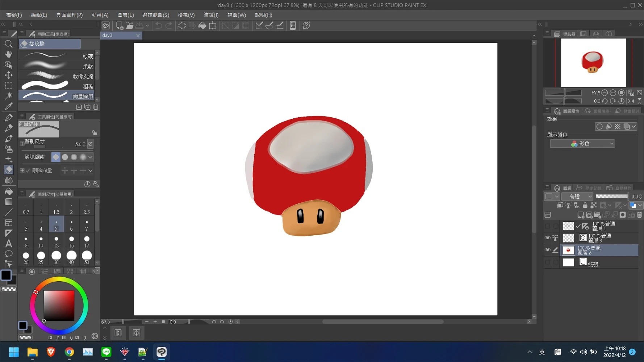
Task: Expand 筆刷尺寸 brush size plus box
Action: pyautogui.click(x=22, y=144)
